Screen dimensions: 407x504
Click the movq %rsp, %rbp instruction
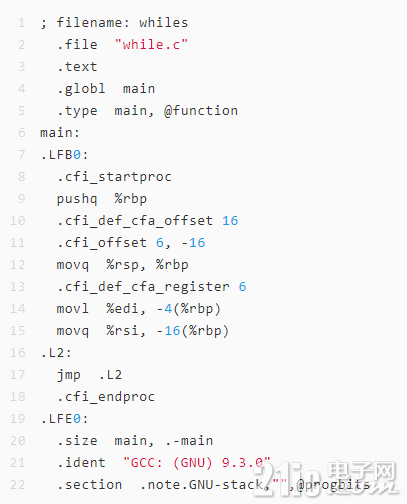coord(122,265)
